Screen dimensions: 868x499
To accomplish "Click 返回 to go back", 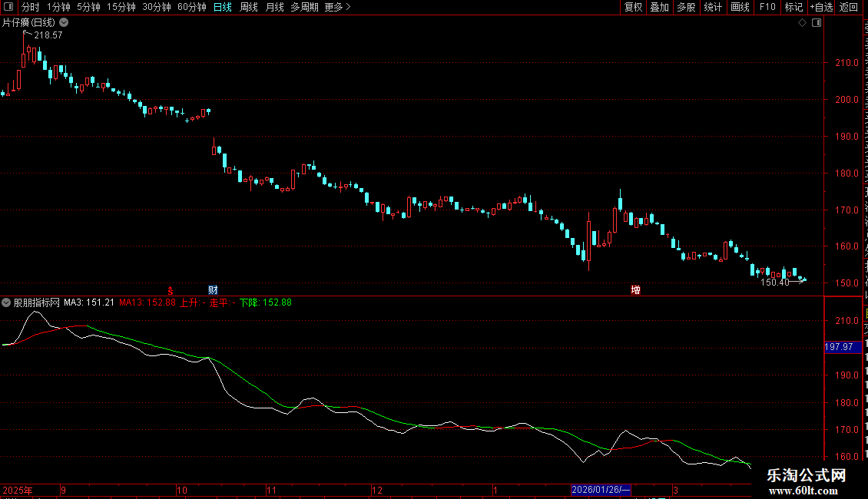I will [849, 7].
